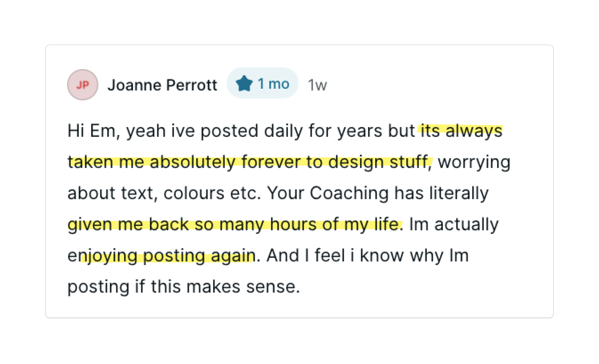599x364 pixels.
Task: Click the blue star badge icon
Action: (x=244, y=84)
